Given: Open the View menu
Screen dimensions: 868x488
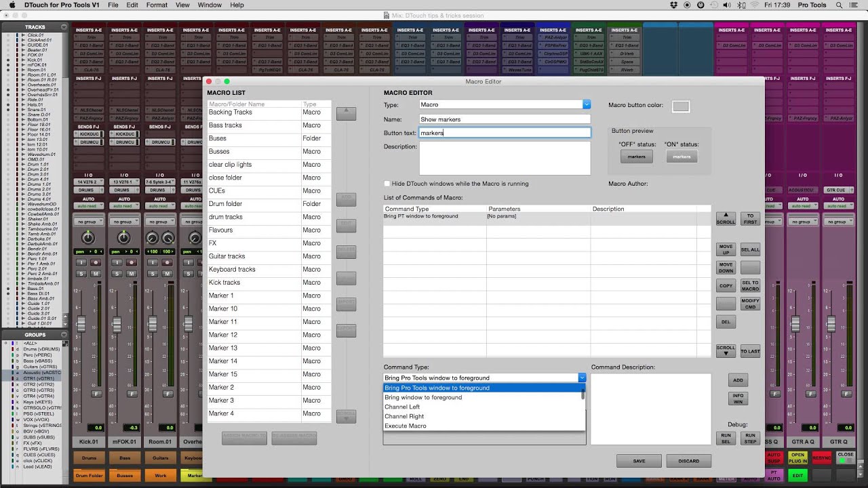Looking at the screenshot, I should coord(182,5).
